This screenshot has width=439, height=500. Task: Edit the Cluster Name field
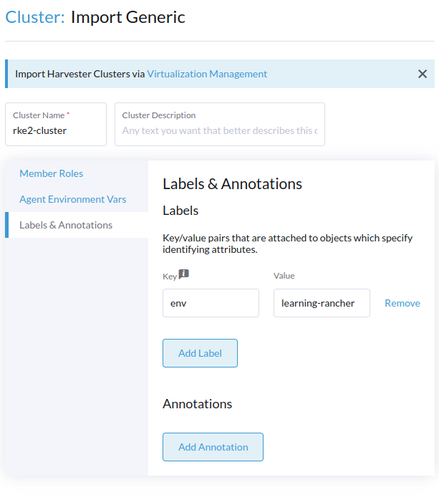point(56,124)
